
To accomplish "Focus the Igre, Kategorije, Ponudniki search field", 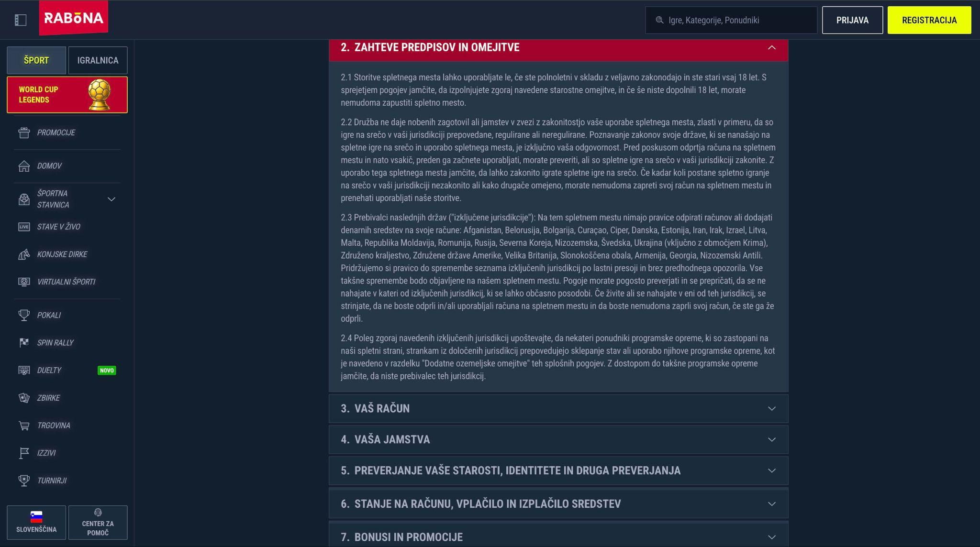I will 731,20.
